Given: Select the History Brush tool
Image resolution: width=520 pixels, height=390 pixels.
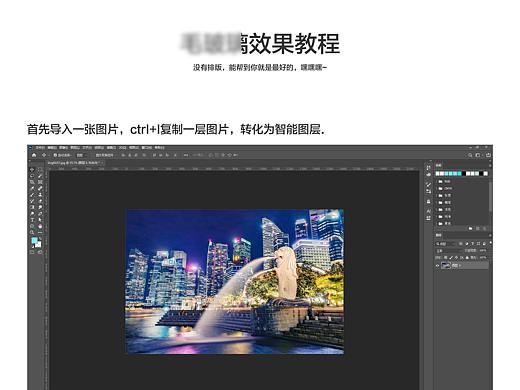Looking at the screenshot, I should pyautogui.click(x=32, y=201).
